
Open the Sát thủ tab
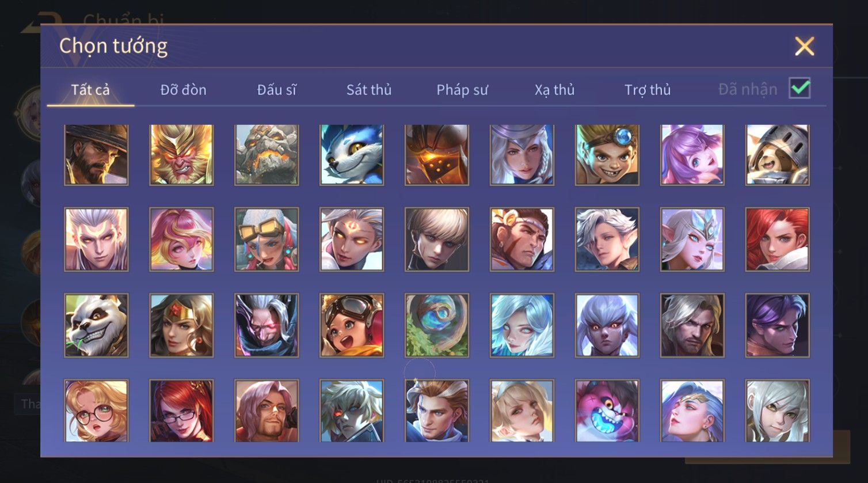[369, 90]
